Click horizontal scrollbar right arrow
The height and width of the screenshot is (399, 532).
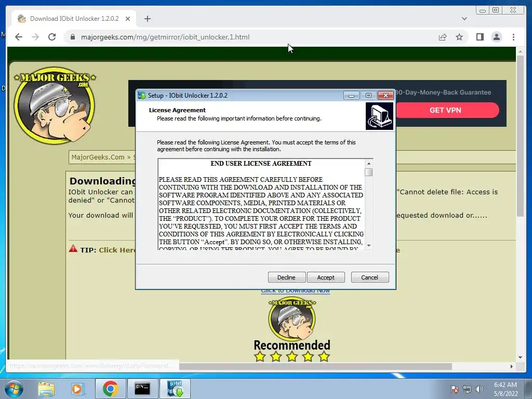(512, 366)
